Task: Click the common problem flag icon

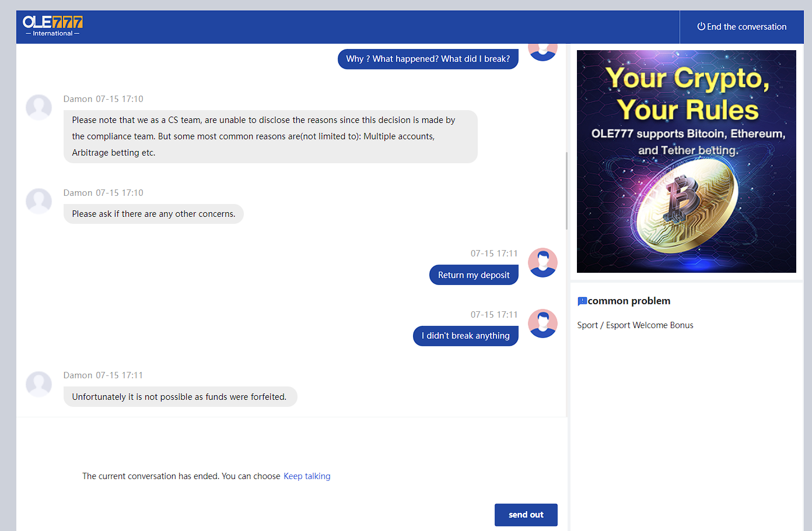Action: pyautogui.click(x=582, y=301)
